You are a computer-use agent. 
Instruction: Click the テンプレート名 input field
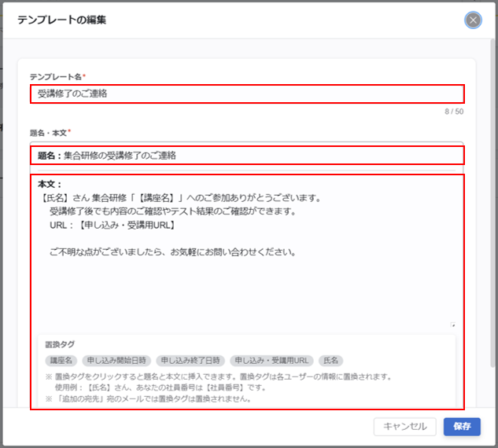[x=247, y=94]
